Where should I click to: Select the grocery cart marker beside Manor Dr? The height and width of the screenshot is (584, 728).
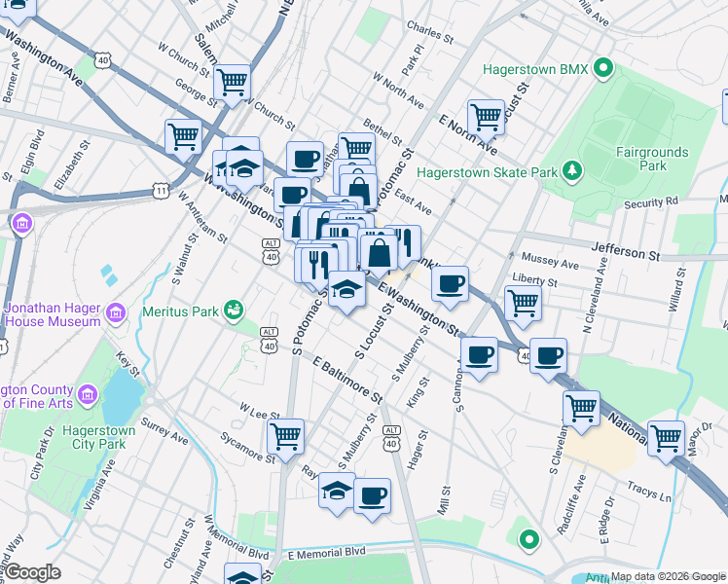pyautogui.click(x=666, y=443)
